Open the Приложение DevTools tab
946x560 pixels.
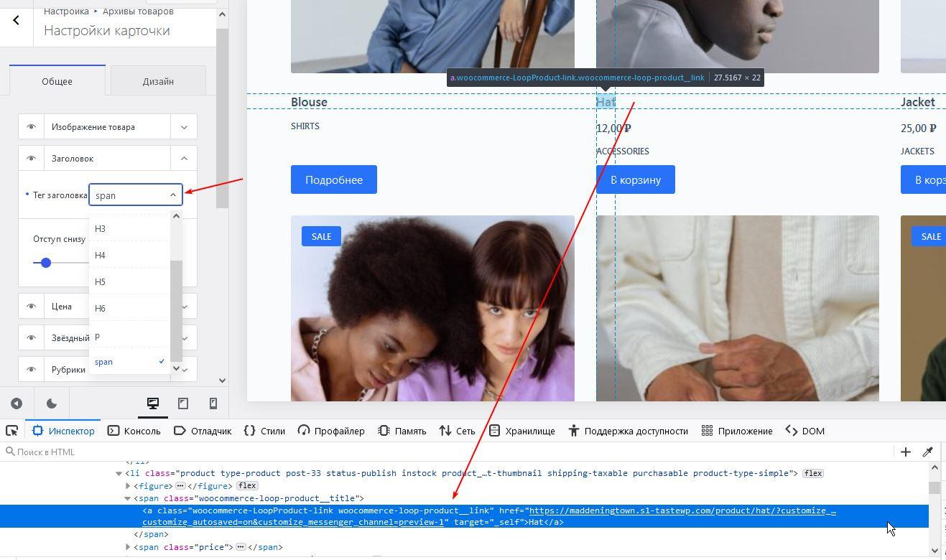click(737, 431)
